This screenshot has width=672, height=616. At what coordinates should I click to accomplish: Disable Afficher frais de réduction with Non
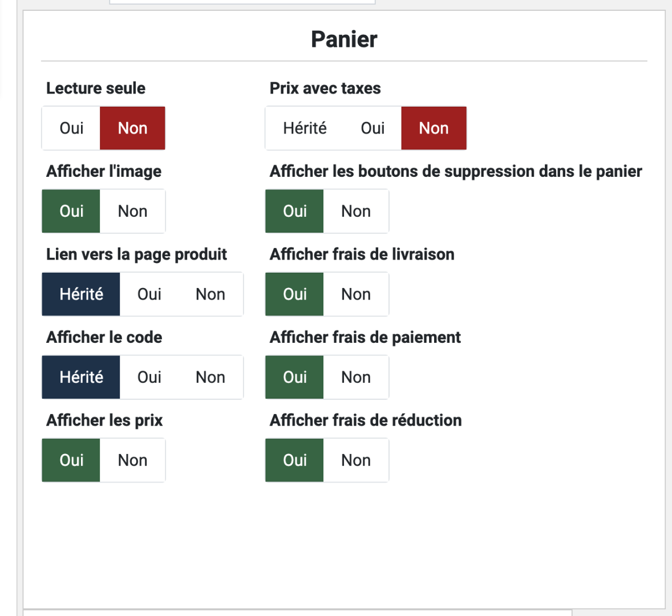coord(356,460)
